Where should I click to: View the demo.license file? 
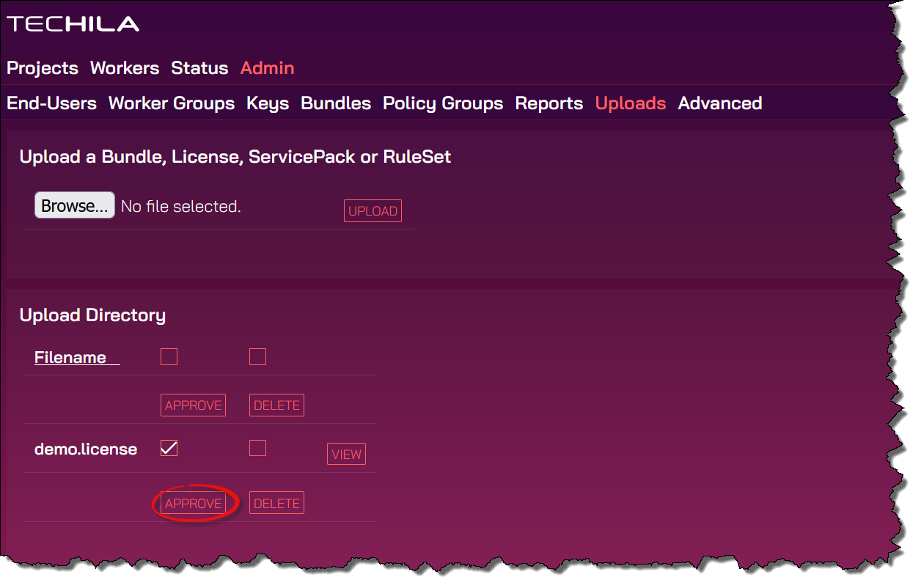coord(346,455)
